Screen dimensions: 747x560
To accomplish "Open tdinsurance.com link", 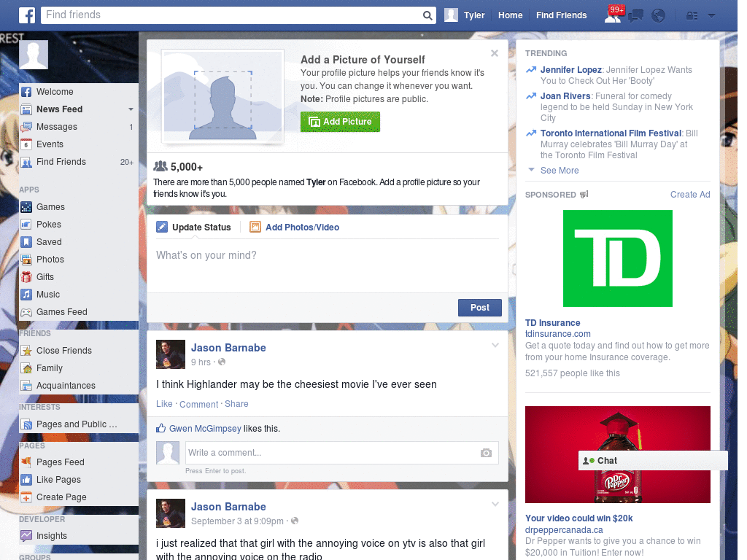I will [x=557, y=334].
